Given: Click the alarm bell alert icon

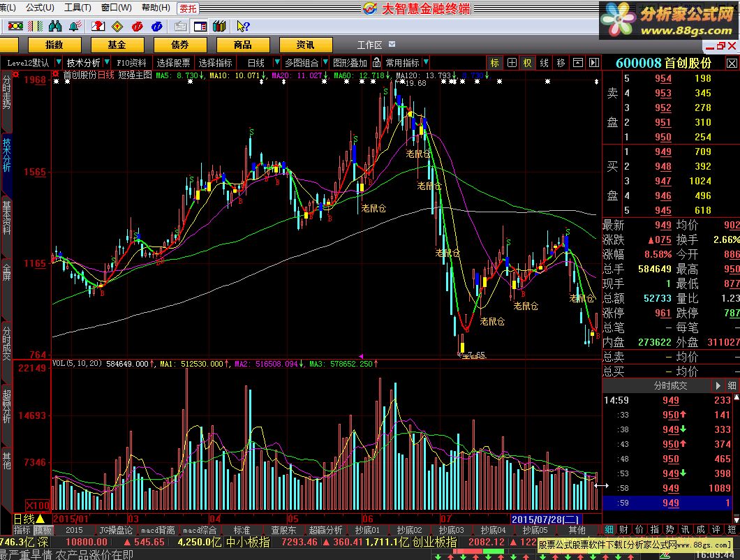Looking at the screenshot, I should [x=75, y=27].
